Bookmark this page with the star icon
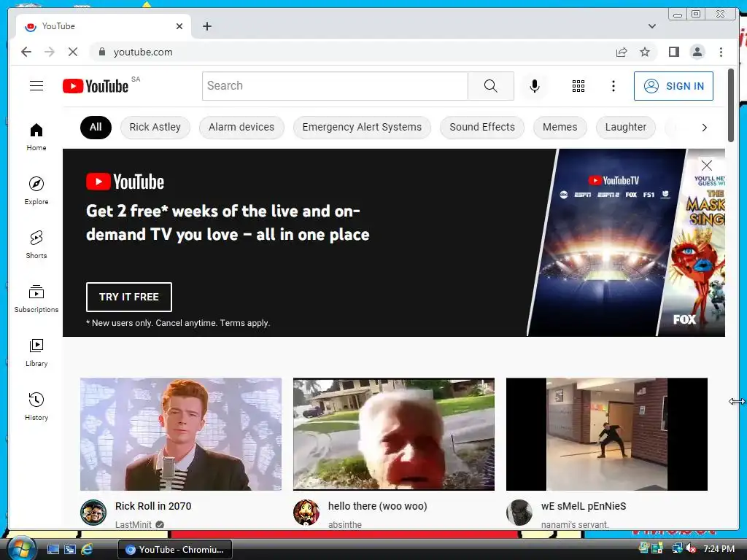The width and height of the screenshot is (747, 560). (645, 52)
